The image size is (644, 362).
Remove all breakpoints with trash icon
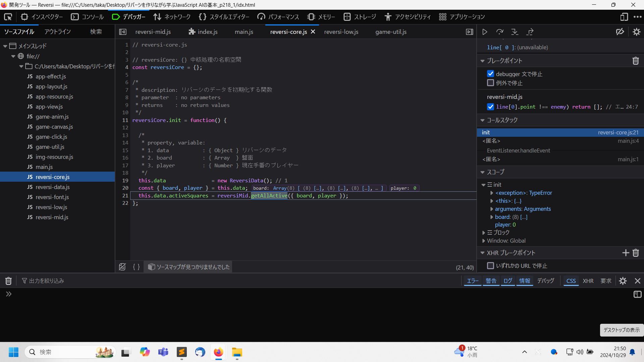636,61
